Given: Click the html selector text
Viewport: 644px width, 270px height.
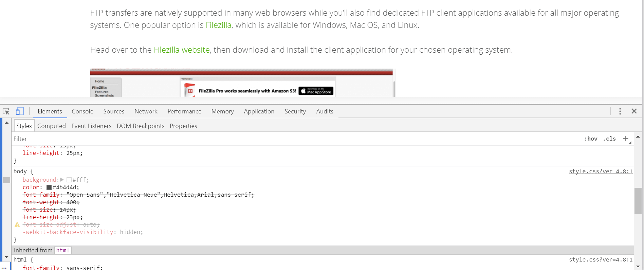Looking at the screenshot, I should [20, 259].
